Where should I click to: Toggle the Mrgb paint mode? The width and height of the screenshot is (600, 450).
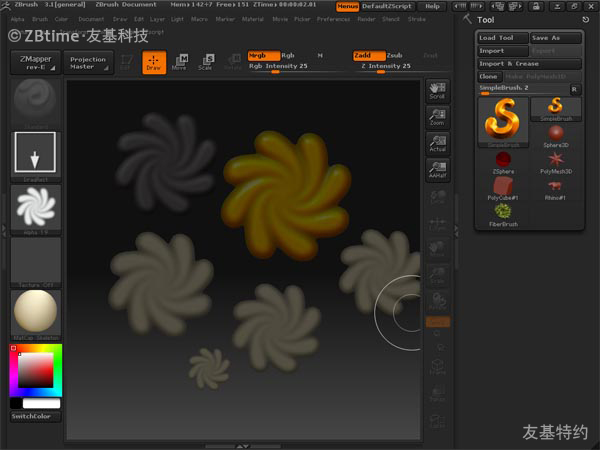point(264,56)
